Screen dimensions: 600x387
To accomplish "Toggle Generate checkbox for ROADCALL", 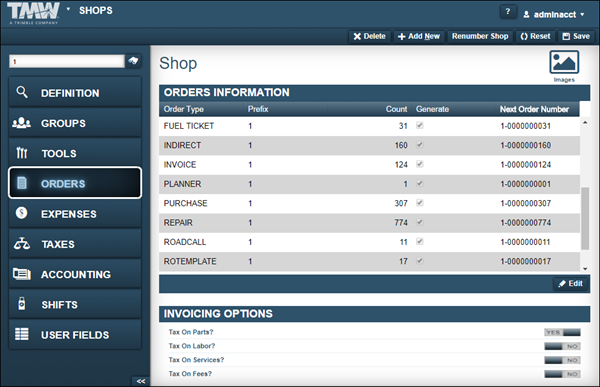I will click(x=420, y=241).
